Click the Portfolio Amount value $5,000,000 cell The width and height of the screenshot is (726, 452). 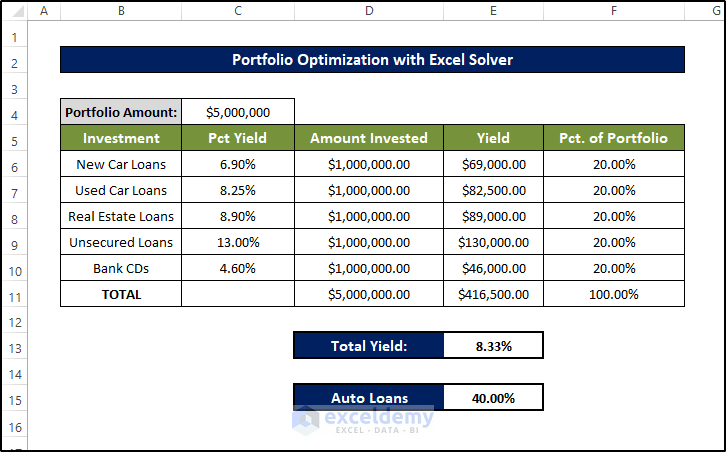(238, 113)
